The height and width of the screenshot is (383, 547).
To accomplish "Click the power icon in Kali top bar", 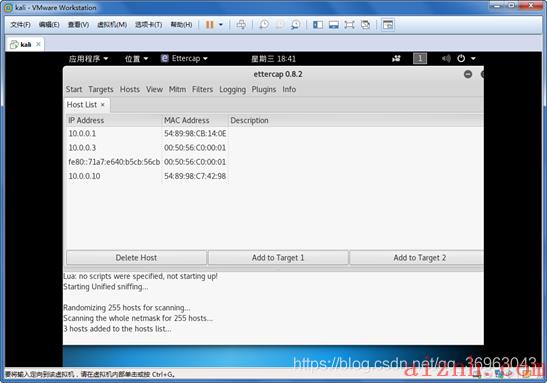I will pos(461,59).
